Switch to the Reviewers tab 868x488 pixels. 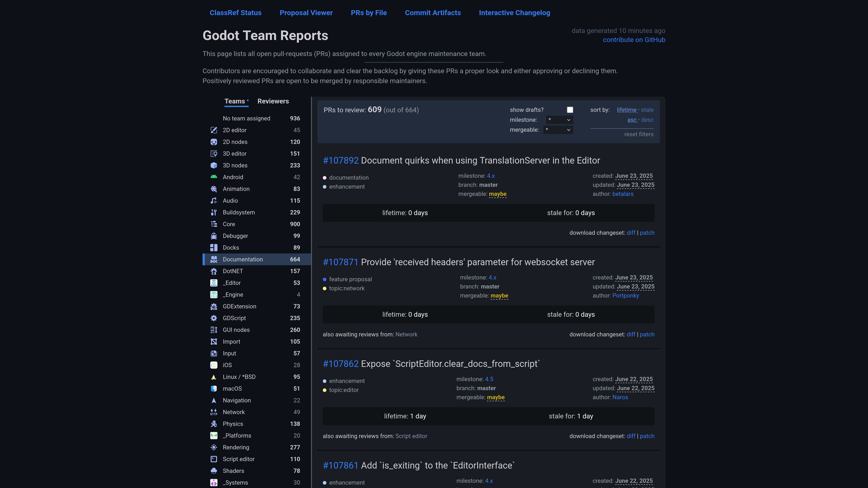click(273, 101)
